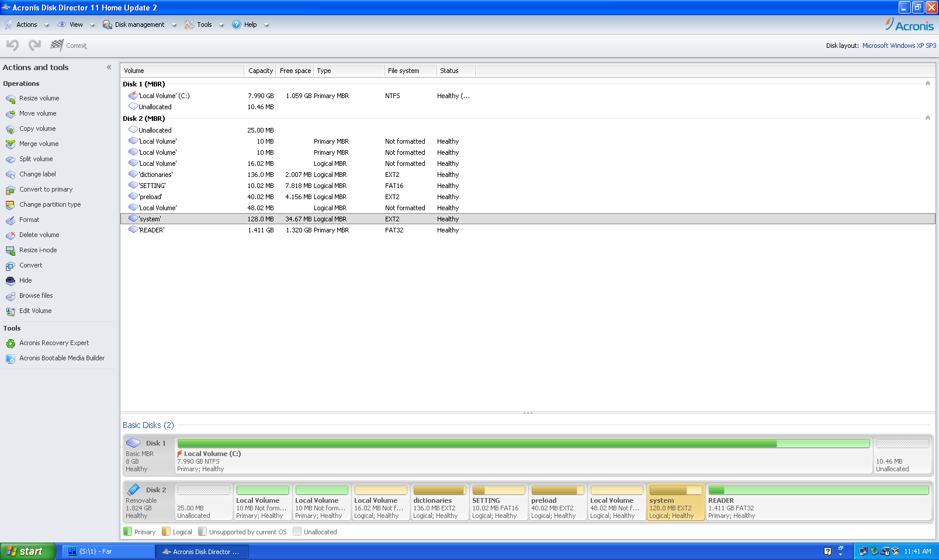Click the Edit Volume icon
Image resolution: width=939 pixels, height=560 pixels.
tap(10, 311)
